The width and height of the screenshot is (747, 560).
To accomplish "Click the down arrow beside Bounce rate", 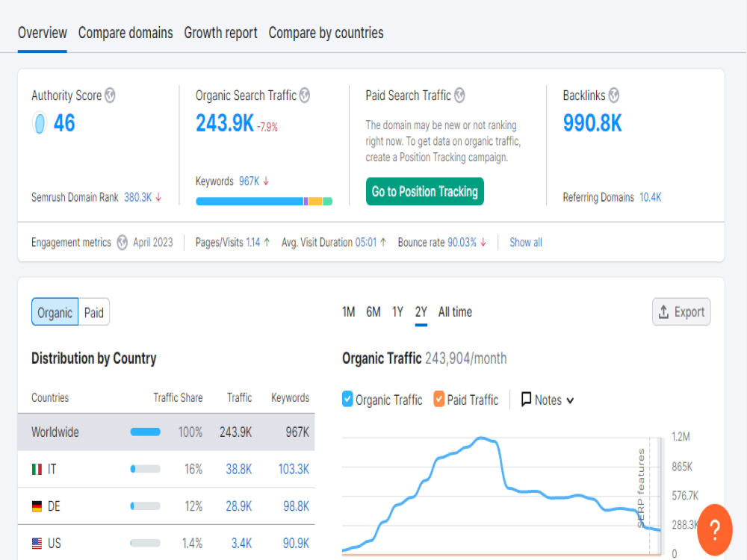I will click(x=483, y=243).
